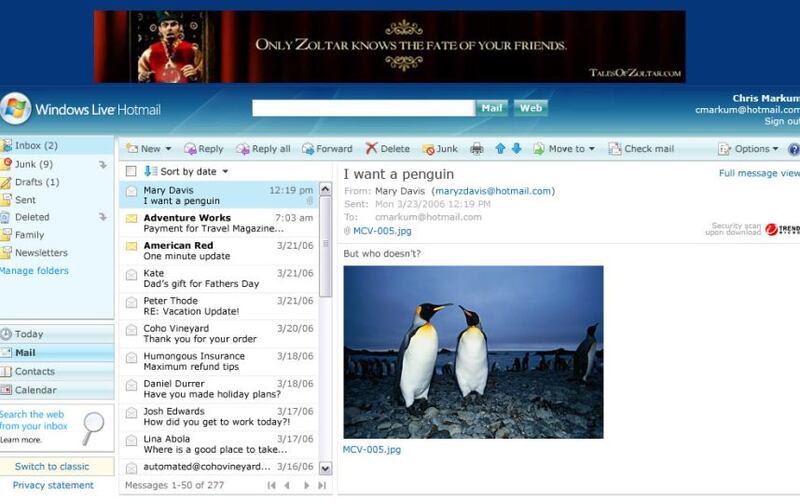Click the Trend Micro security logo
Viewport: 800px width, 503px height.
(x=782, y=230)
